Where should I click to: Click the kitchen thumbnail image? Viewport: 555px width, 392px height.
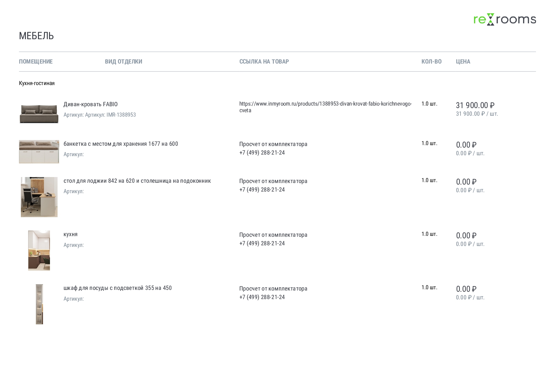point(39,250)
